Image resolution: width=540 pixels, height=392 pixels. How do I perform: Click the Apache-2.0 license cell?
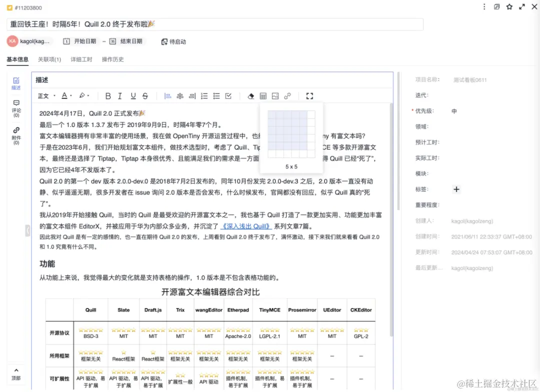click(x=238, y=333)
